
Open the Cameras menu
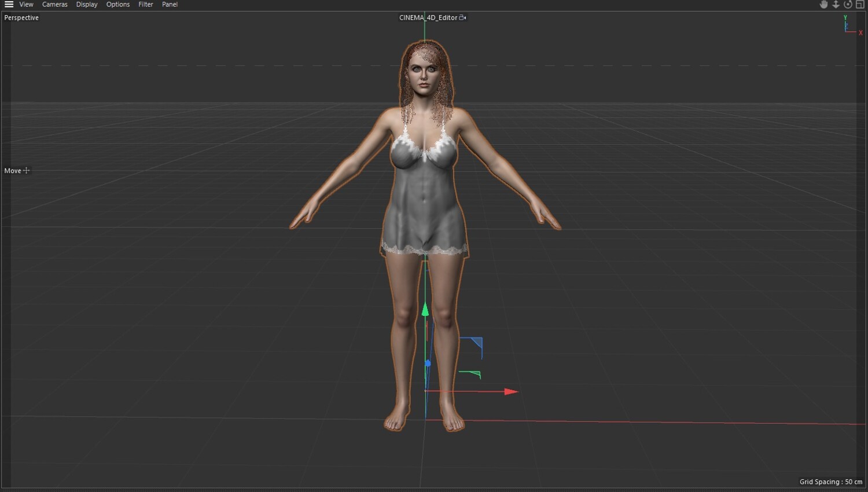(x=54, y=4)
